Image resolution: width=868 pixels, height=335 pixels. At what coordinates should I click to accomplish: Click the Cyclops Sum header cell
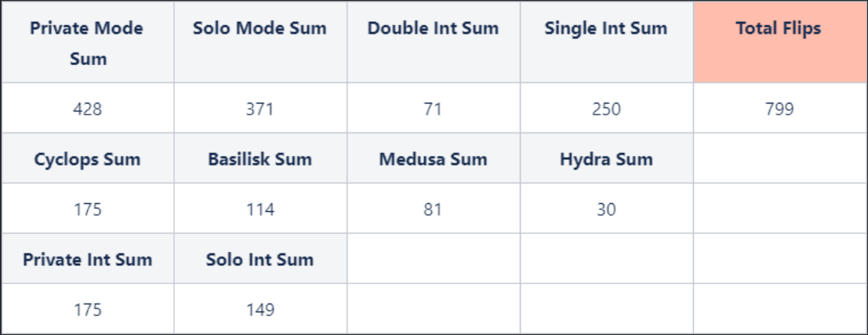(87, 159)
